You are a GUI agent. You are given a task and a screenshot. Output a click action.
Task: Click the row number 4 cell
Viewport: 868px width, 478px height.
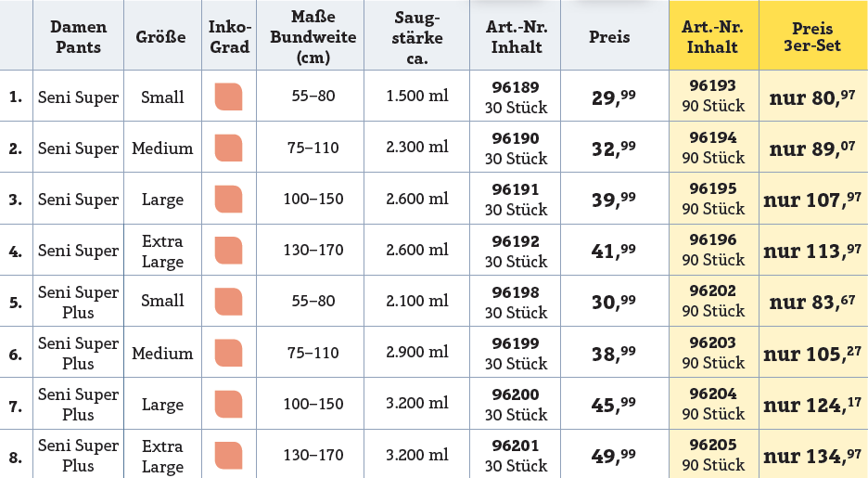click(16, 251)
